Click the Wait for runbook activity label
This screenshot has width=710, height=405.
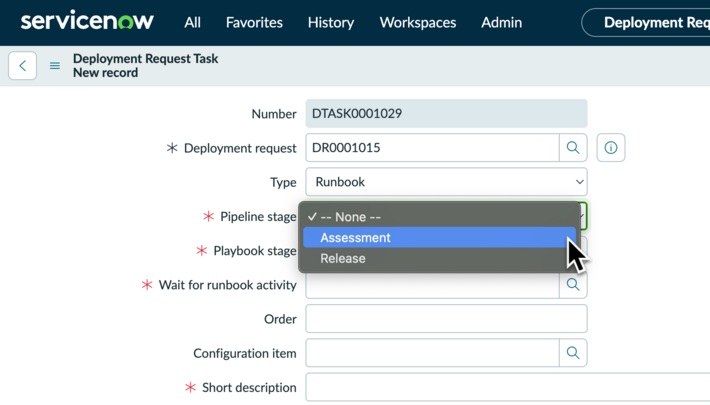tap(228, 285)
